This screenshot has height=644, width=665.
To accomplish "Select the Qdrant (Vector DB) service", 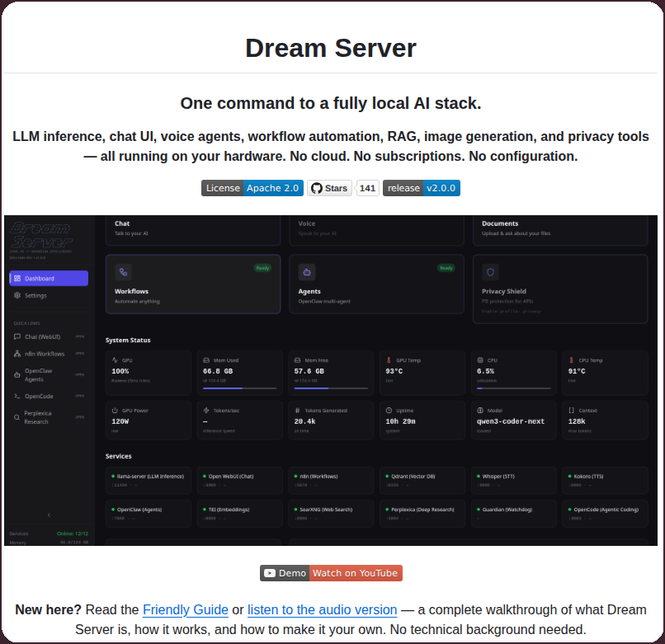I will pos(422,481).
